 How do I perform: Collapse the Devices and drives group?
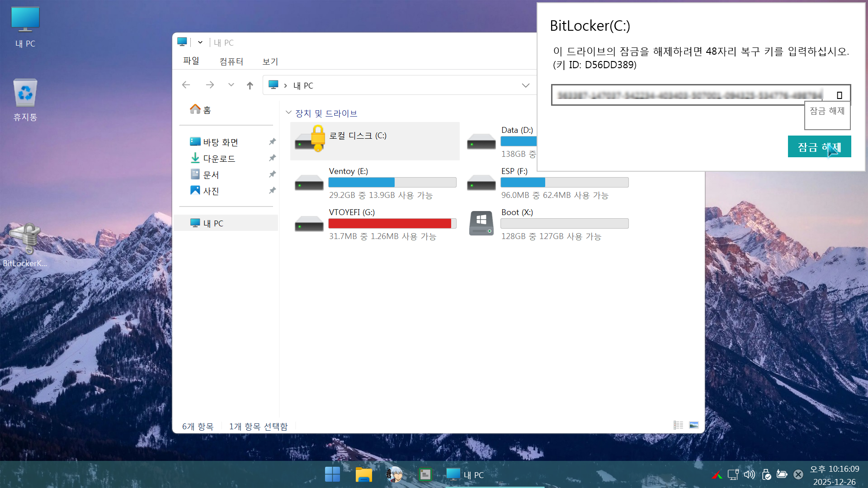pyautogui.click(x=288, y=113)
